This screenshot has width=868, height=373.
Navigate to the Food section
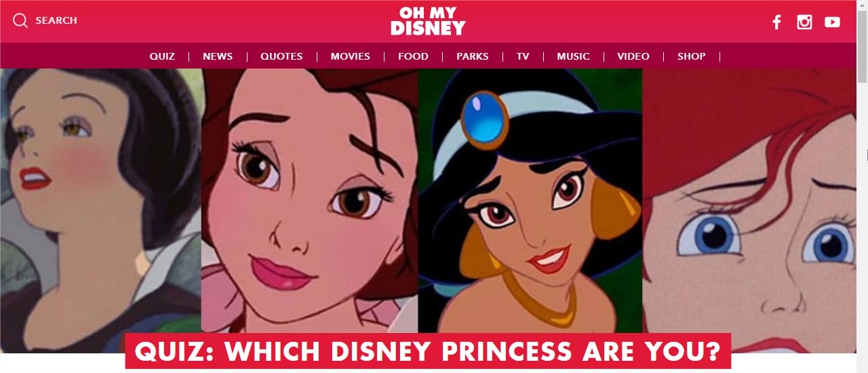click(413, 56)
